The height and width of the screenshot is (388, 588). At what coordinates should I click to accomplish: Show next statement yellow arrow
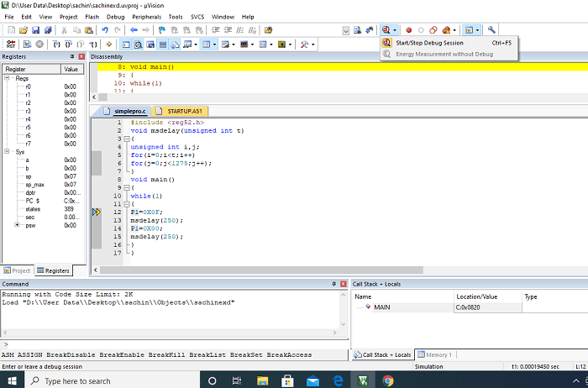(109, 45)
